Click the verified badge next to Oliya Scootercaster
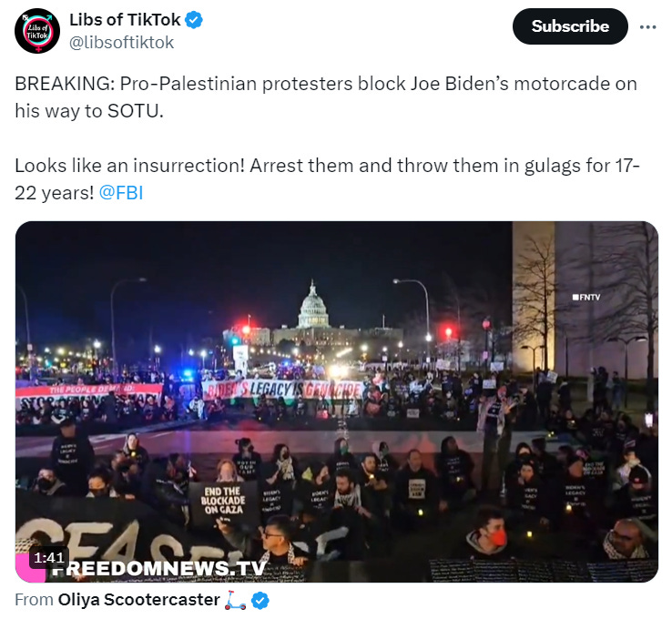672x619 pixels. pos(260,601)
